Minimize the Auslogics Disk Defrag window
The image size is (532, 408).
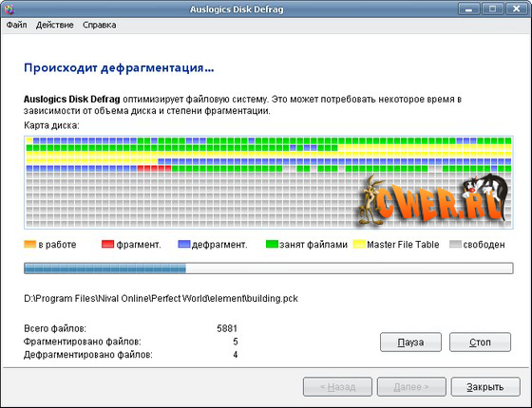pyautogui.click(x=469, y=9)
